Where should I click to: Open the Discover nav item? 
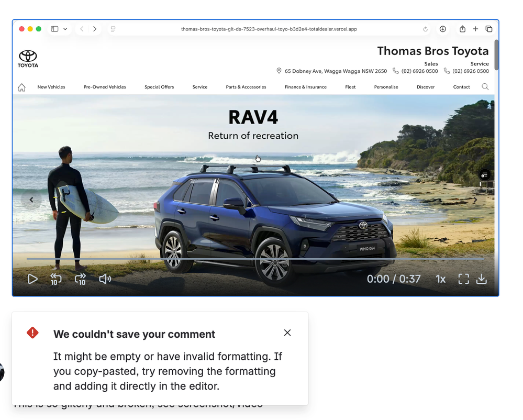tap(426, 87)
